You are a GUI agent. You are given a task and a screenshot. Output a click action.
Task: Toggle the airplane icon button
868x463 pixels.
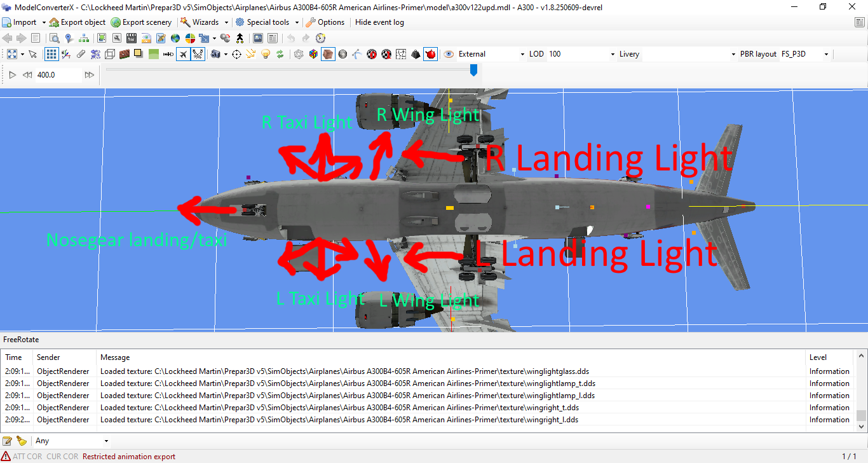tap(183, 54)
